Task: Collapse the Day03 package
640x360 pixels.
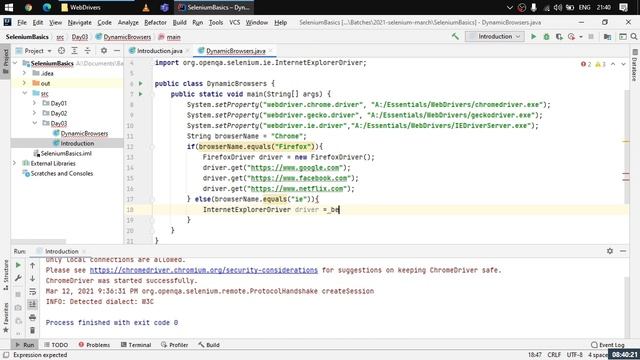Action: pos(35,123)
